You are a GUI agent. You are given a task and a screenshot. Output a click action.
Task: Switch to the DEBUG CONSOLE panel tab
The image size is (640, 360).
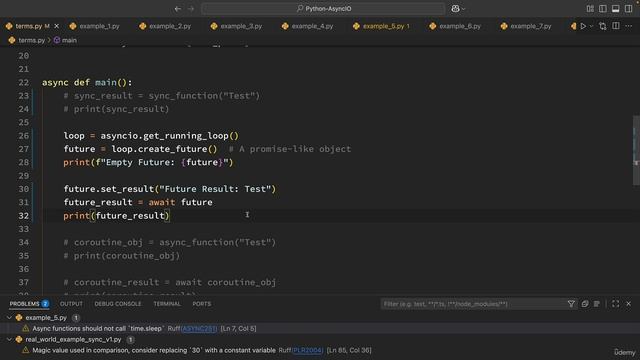pos(118,304)
